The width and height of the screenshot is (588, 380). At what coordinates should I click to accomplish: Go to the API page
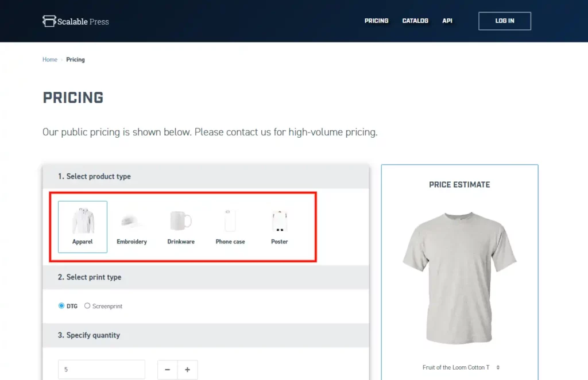(447, 21)
